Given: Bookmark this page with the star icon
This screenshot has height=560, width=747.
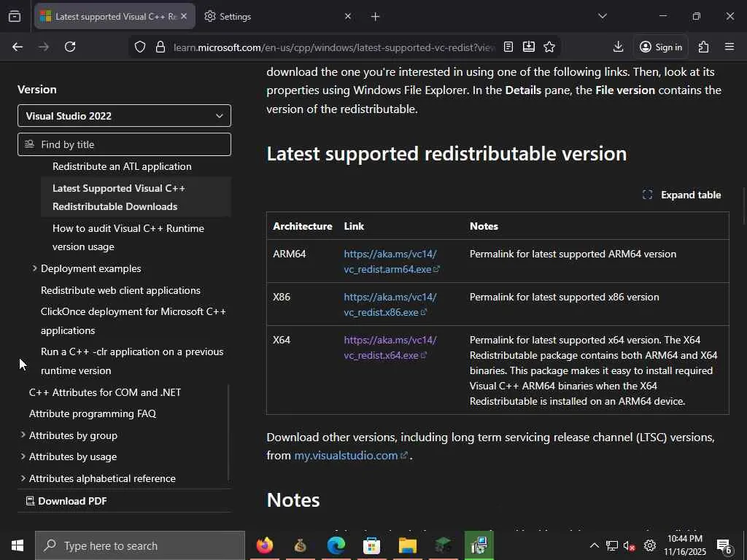Looking at the screenshot, I should click(x=549, y=47).
